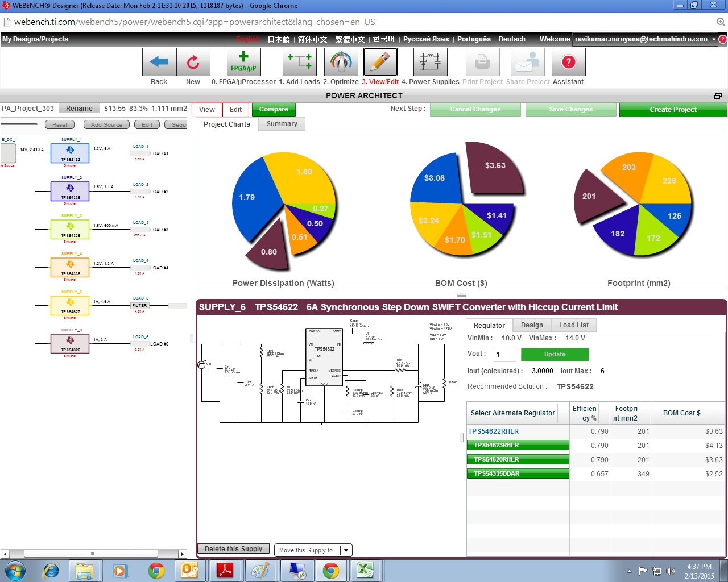Viewport: 728px width, 582px height.
Task: Click the Print Project printer icon
Action: click(x=483, y=62)
